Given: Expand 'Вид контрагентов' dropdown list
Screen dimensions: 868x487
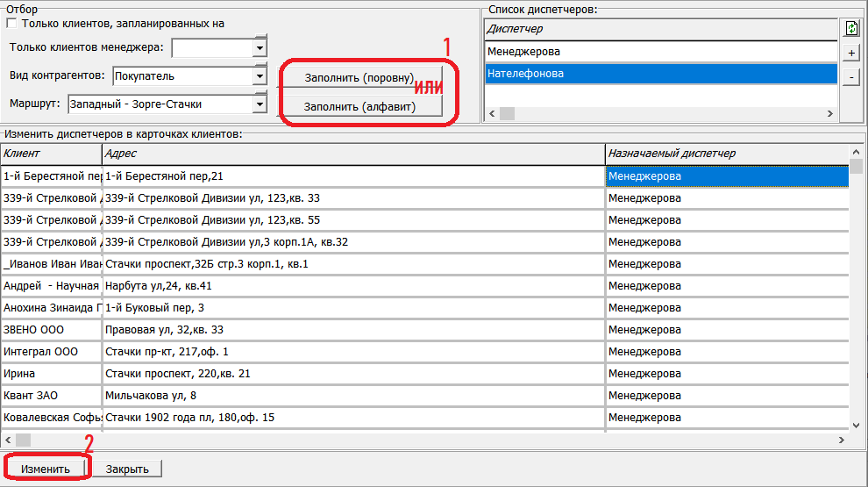Looking at the screenshot, I should pyautogui.click(x=260, y=76).
